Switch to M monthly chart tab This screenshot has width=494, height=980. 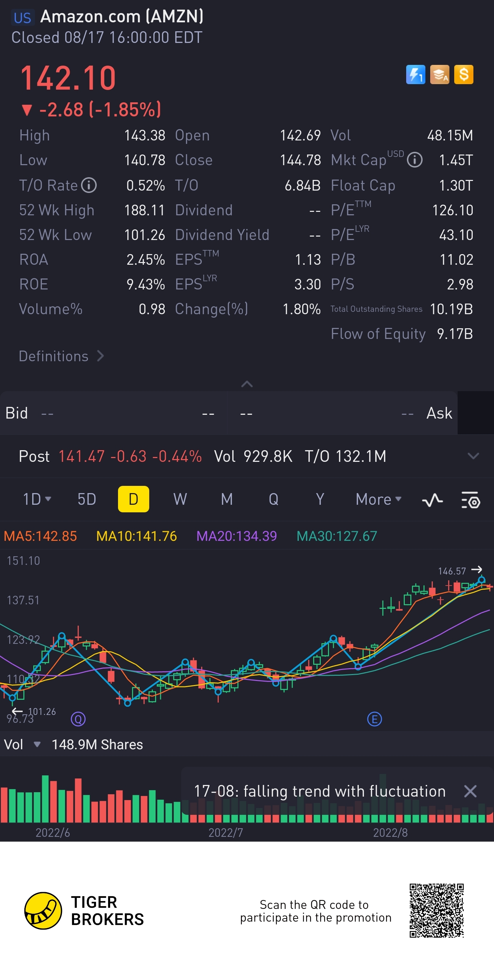coord(227,499)
